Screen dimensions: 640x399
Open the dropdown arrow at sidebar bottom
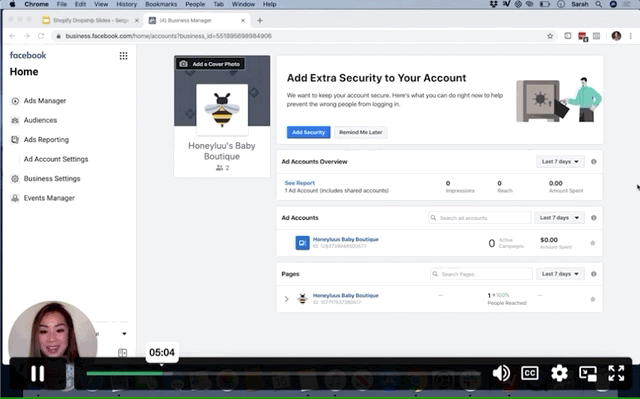[124, 334]
